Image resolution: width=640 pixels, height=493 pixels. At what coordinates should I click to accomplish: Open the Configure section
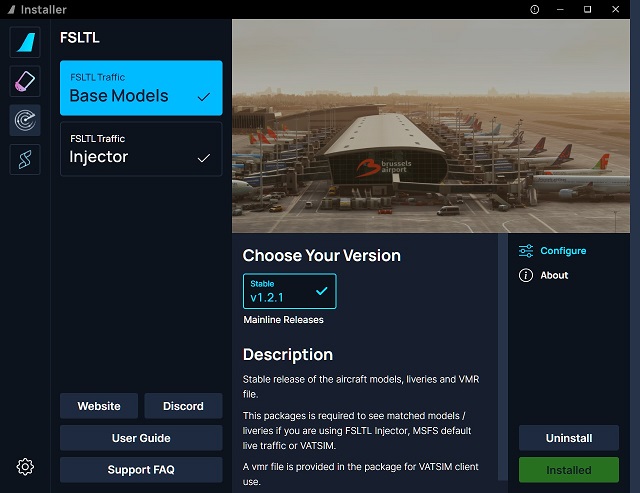tap(552, 251)
